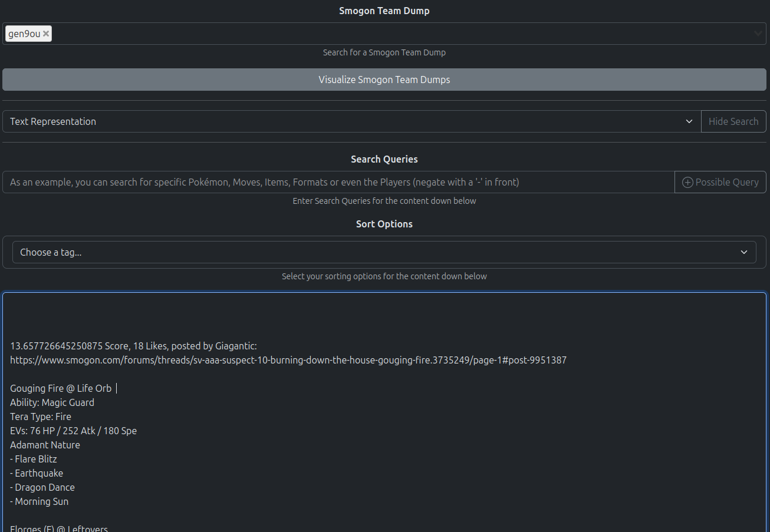The width and height of the screenshot is (770, 532).
Task: Expand the Smogon Team Dump chevron arrow
Action: pyautogui.click(x=758, y=34)
